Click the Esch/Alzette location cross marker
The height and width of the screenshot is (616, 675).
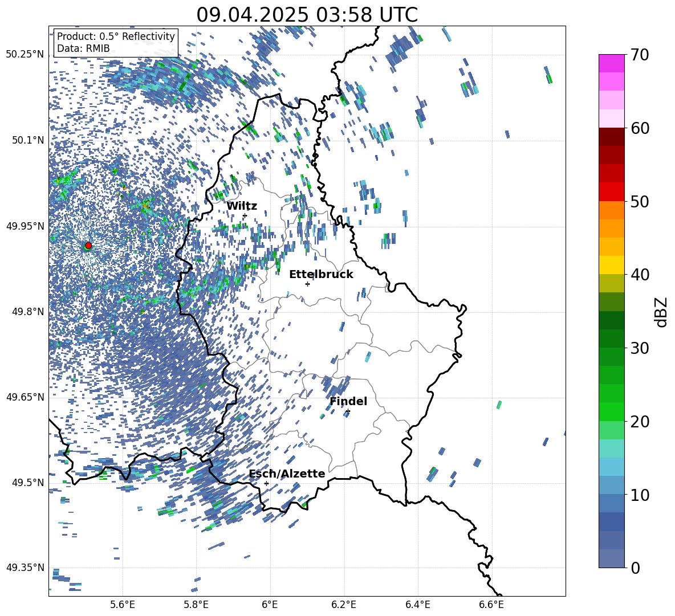pos(266,483)
